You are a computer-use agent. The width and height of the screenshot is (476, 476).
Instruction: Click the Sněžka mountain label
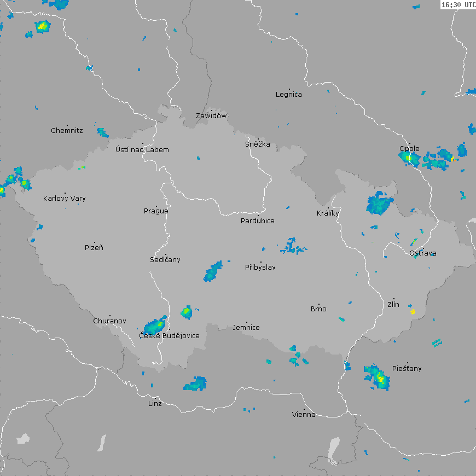[x=257, y=144]
